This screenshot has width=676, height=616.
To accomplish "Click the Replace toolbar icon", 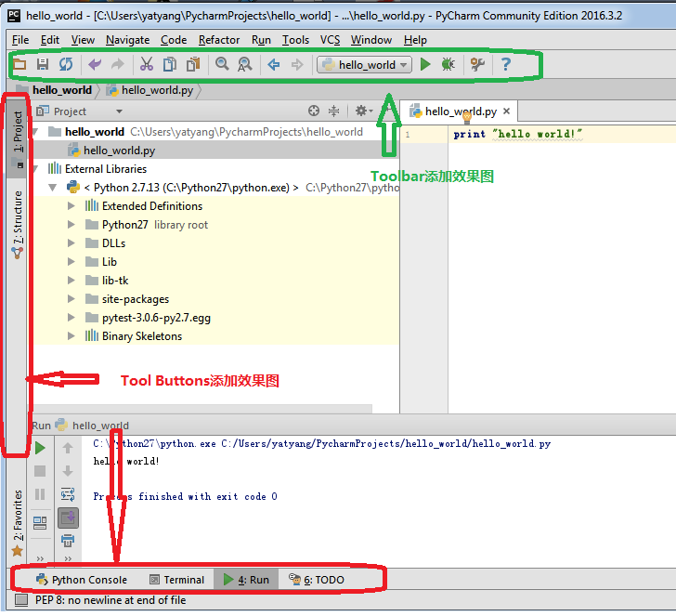I will coord(245,65).
